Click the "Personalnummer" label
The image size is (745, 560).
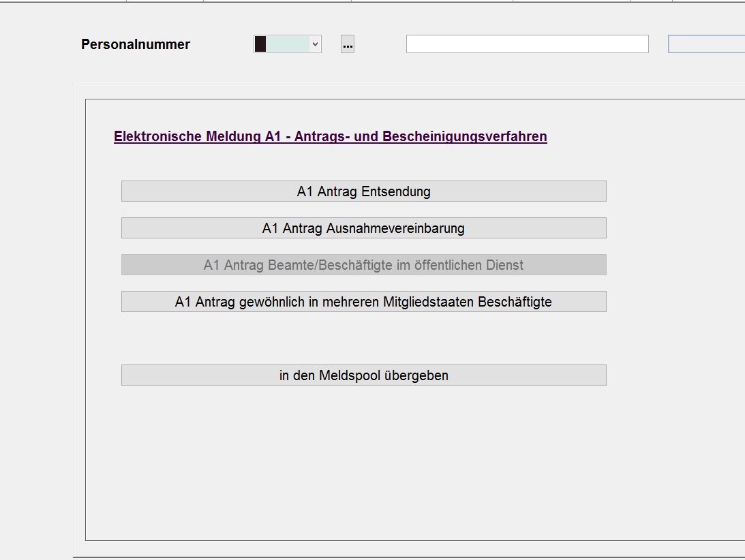click(135, 44)
